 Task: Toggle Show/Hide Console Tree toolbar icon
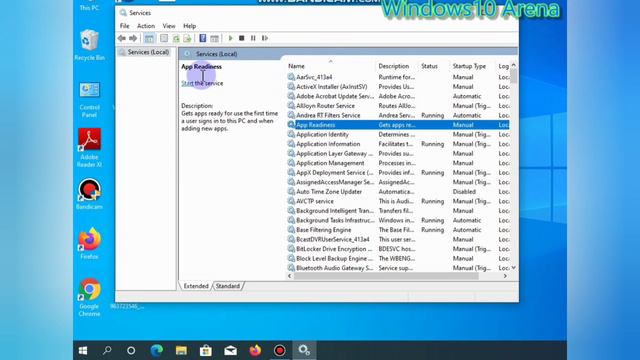point(149,38)
